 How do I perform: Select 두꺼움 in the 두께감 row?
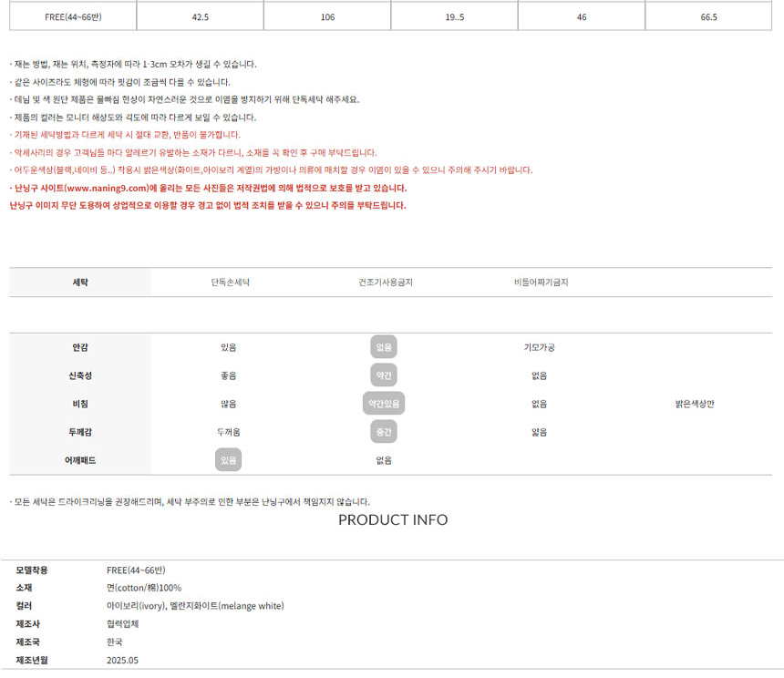click(x=229, y=432)
